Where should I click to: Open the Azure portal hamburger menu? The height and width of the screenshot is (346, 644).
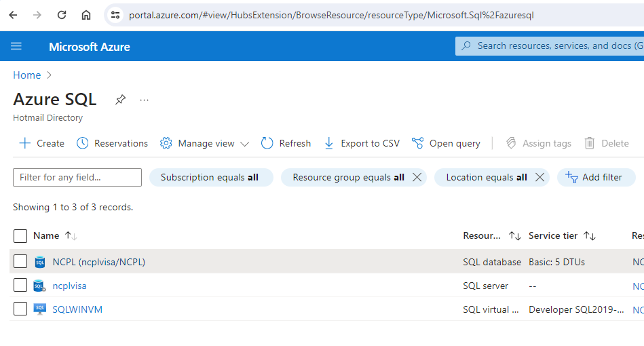coord(16,46)
